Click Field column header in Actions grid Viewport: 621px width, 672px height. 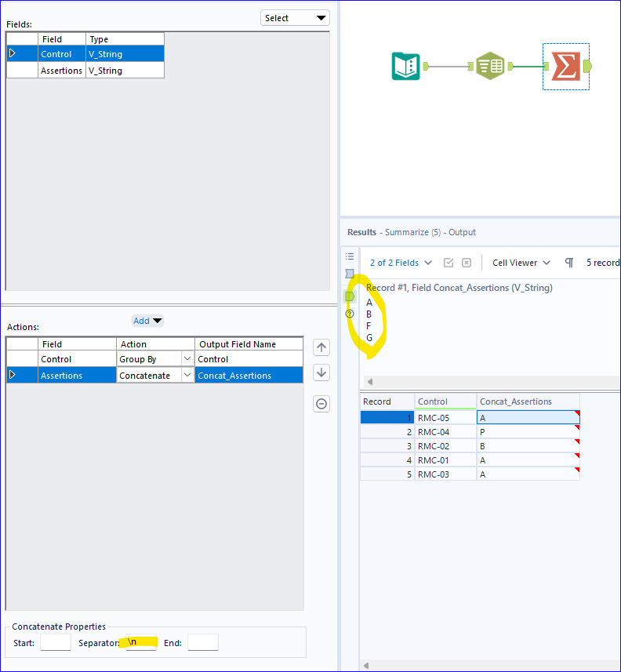click(77, 344)
